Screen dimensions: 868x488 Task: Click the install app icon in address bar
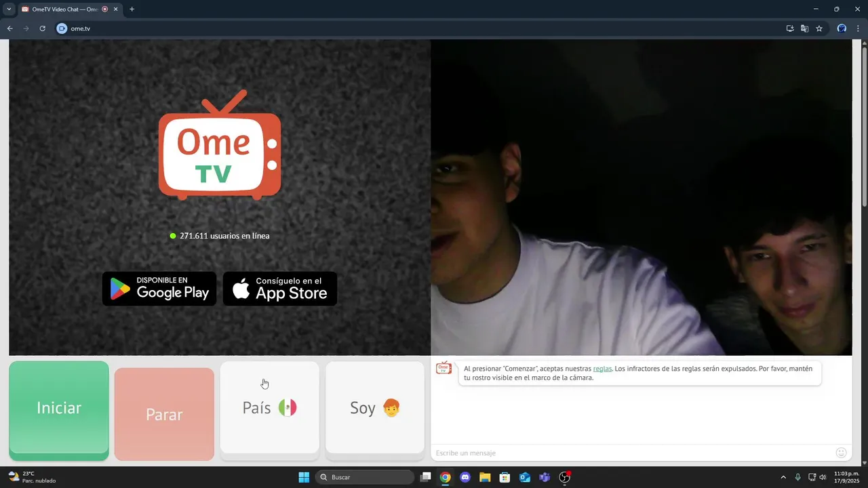pyautogui.click(x=790, y=28)
